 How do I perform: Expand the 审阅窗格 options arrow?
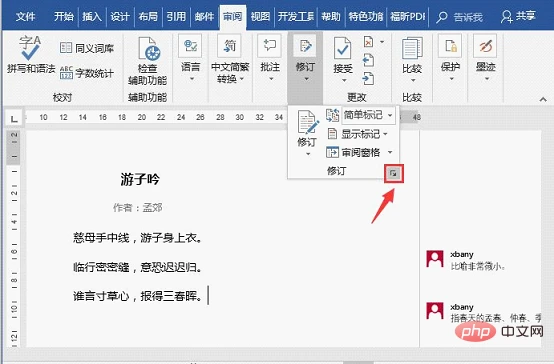[390, 152]
